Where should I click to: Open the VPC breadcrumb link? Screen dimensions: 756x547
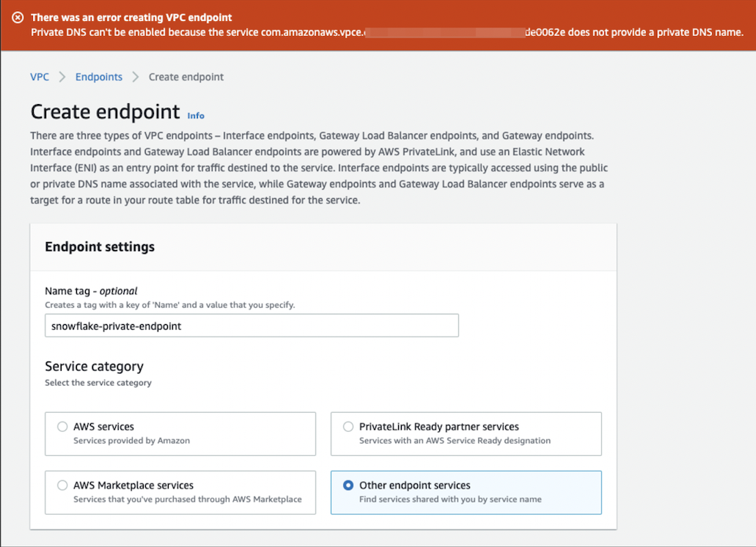click(x=40, y=76)
